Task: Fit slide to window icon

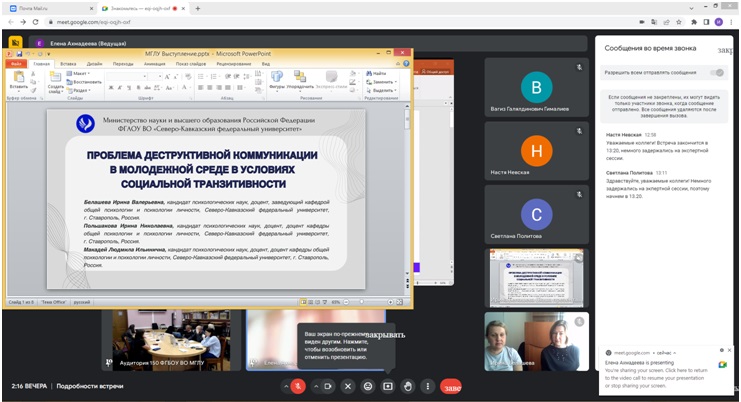Action: coord(399,302)
